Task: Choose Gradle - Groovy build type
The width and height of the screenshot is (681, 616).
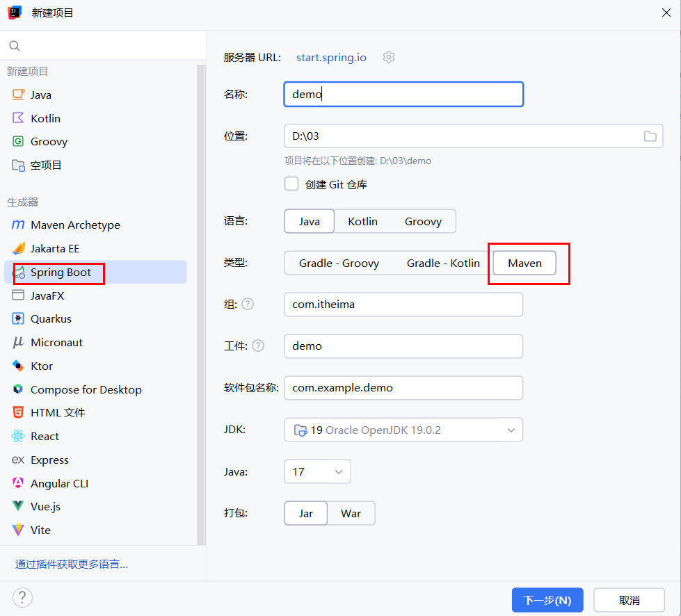Action: tap(339, 263)
